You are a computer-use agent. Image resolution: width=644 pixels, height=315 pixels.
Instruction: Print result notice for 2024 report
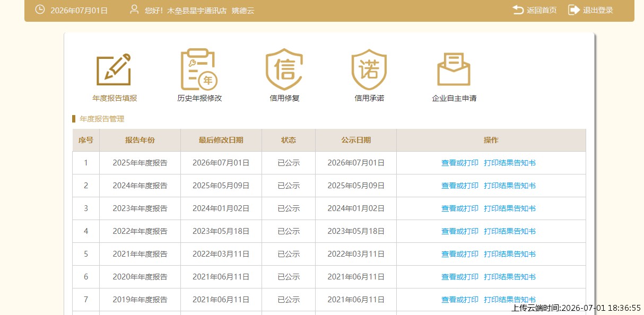510,186
